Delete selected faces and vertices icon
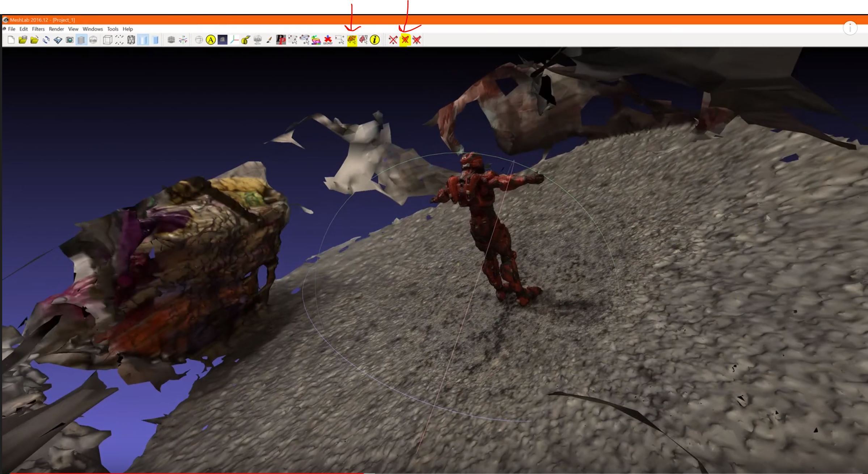Image resolution: width=868 pixels, height=474 pixels. pos(417,40)
